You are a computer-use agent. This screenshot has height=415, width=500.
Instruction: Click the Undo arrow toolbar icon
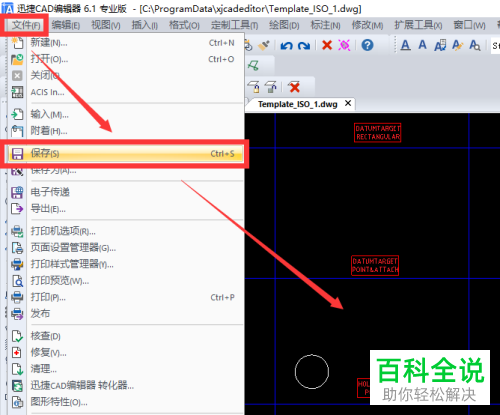287,45
